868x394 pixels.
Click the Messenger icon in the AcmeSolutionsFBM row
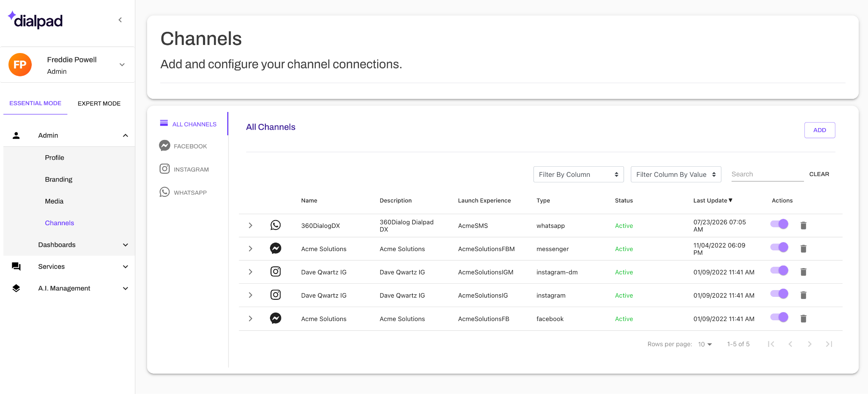coord(275,249)
